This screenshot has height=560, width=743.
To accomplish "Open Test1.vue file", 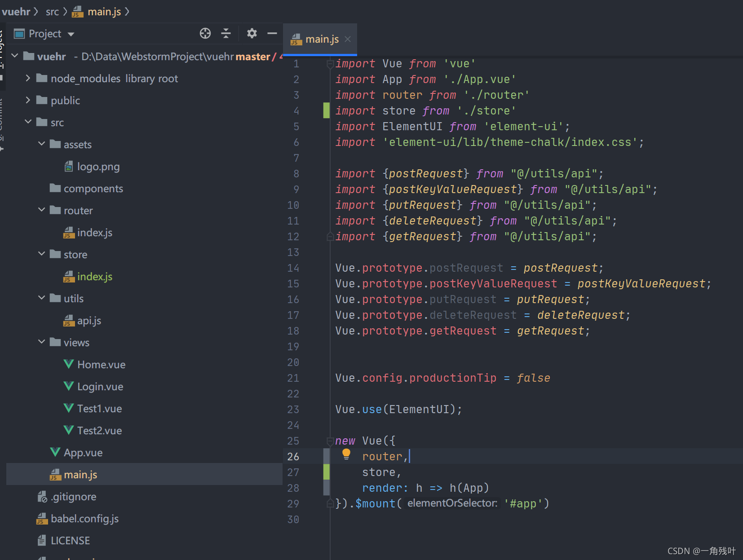I will pyautogui.click(x=99, y=409).
